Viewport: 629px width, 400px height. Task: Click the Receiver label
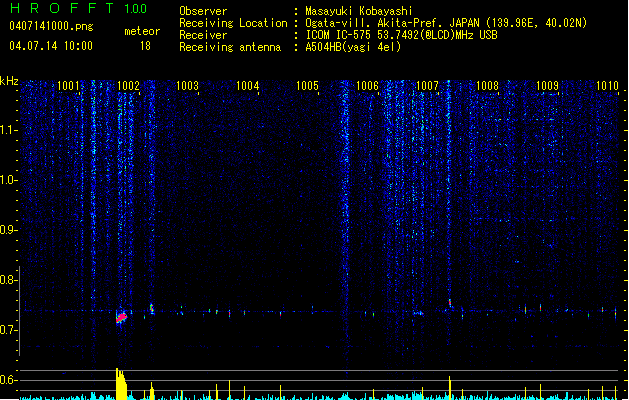[x=203, y=35]
